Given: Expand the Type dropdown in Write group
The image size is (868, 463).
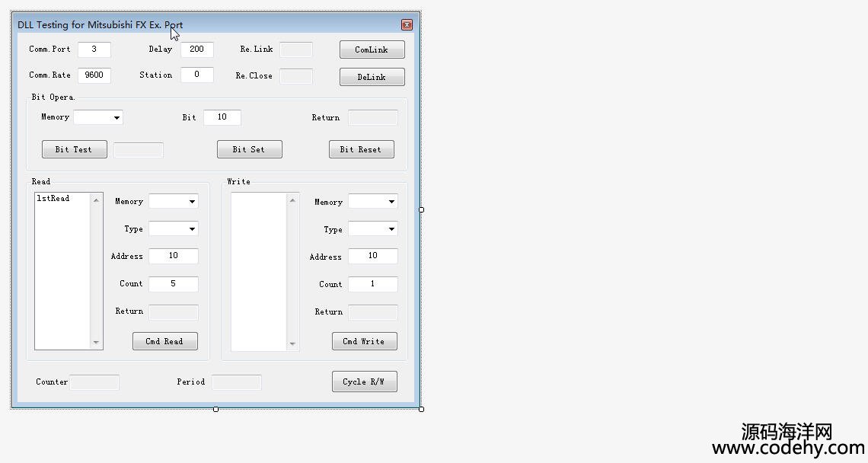Looking at the screenshot, I should (372, 229).
